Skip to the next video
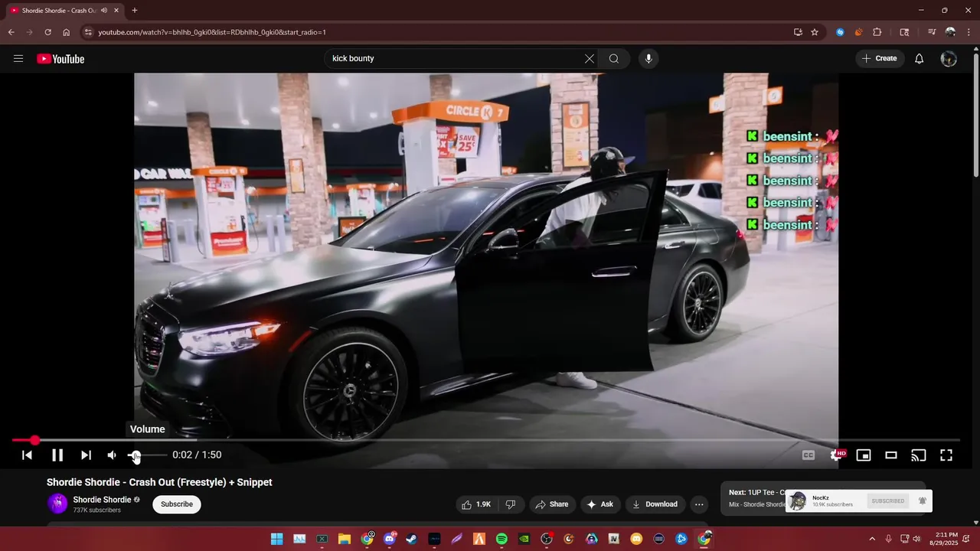The height and width of the screenshot is (551, 980). [x=86, y=455]
